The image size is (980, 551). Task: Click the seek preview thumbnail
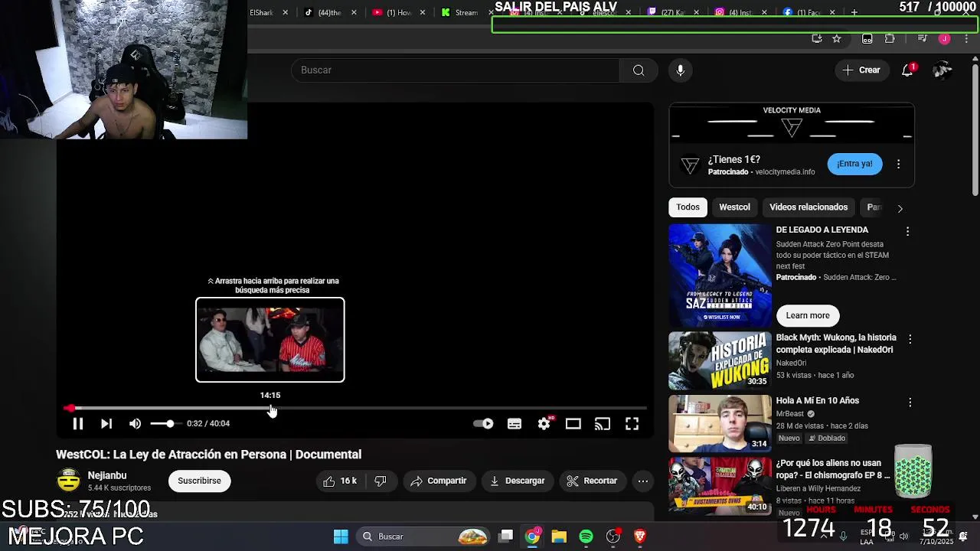pyautogui.click(x=270, y=340)
